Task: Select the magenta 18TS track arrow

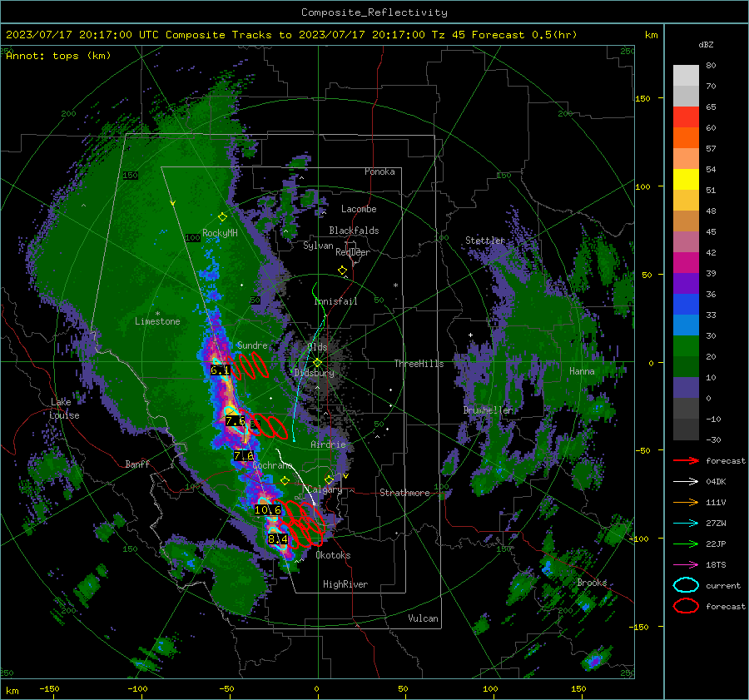Action: [686, 565]
